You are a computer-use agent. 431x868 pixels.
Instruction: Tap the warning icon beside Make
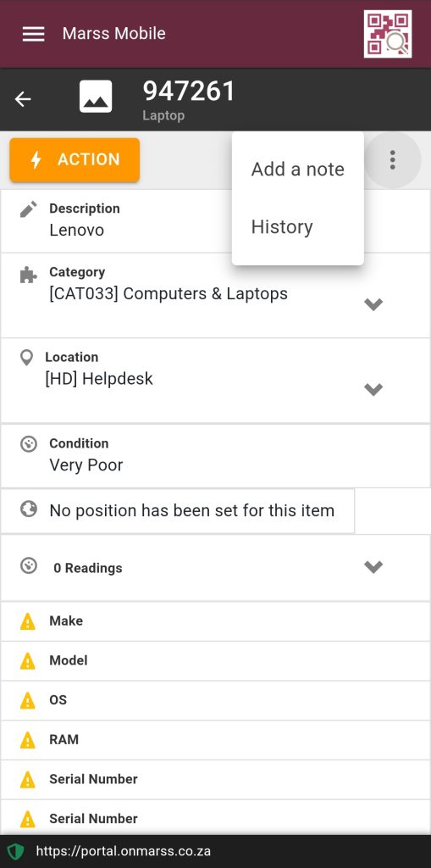coord(28,621)
